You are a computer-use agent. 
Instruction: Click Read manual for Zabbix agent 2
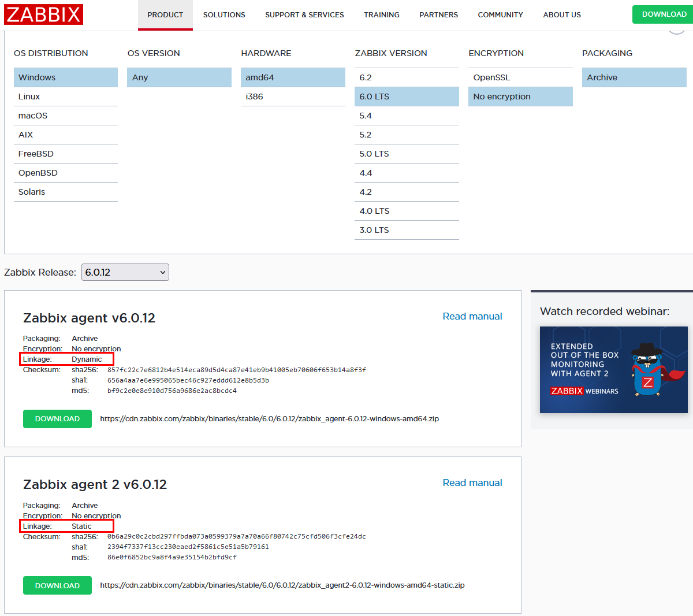pos(472,483)
